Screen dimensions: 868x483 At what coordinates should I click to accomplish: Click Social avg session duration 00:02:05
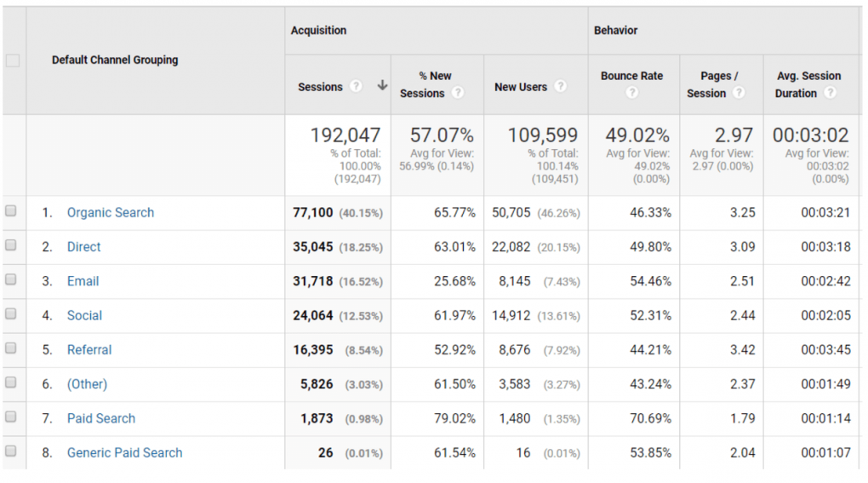825,316
